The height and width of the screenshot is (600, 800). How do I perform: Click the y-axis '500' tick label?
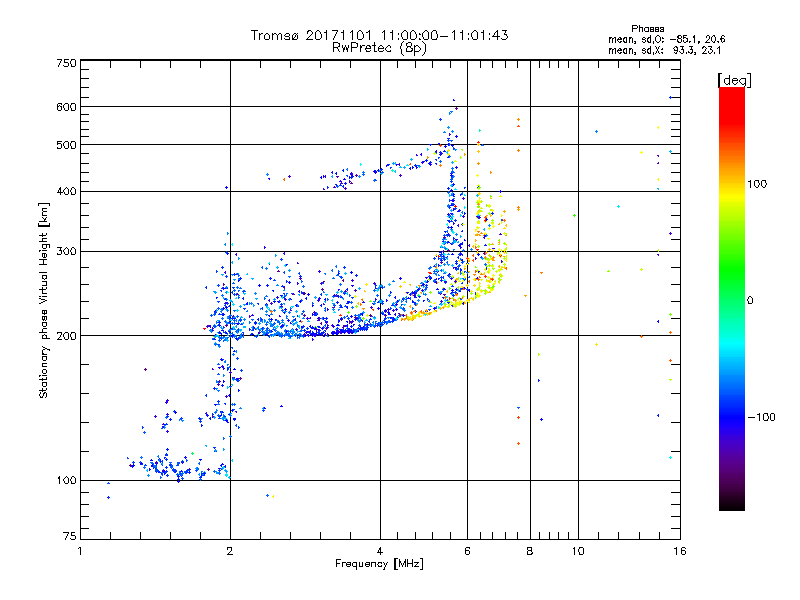tap(66, 145)
